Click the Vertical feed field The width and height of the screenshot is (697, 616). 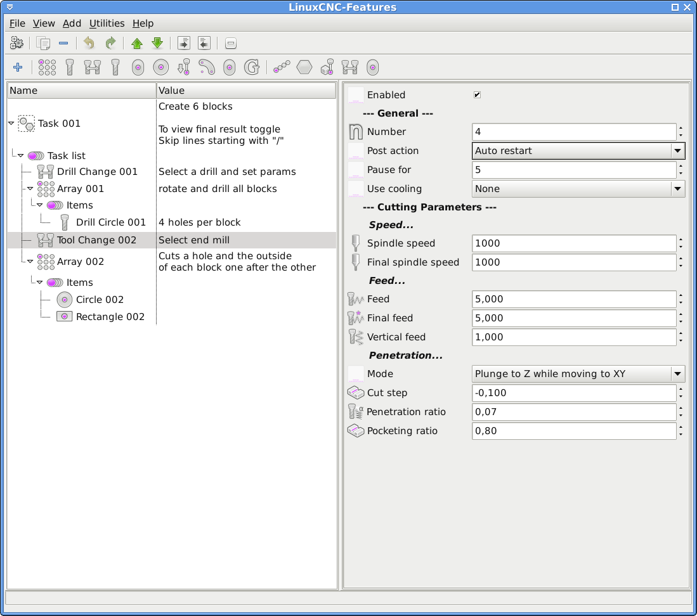click(574, 338)
